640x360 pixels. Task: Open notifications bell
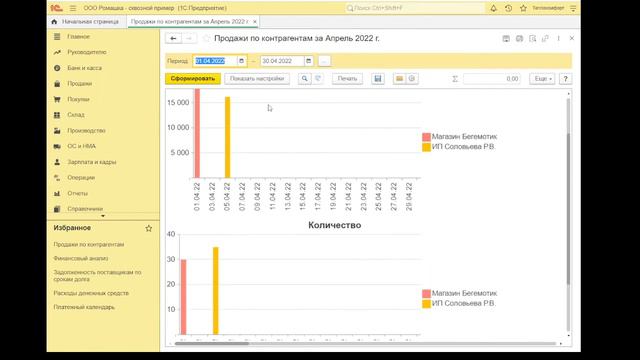tap(493, 8)
